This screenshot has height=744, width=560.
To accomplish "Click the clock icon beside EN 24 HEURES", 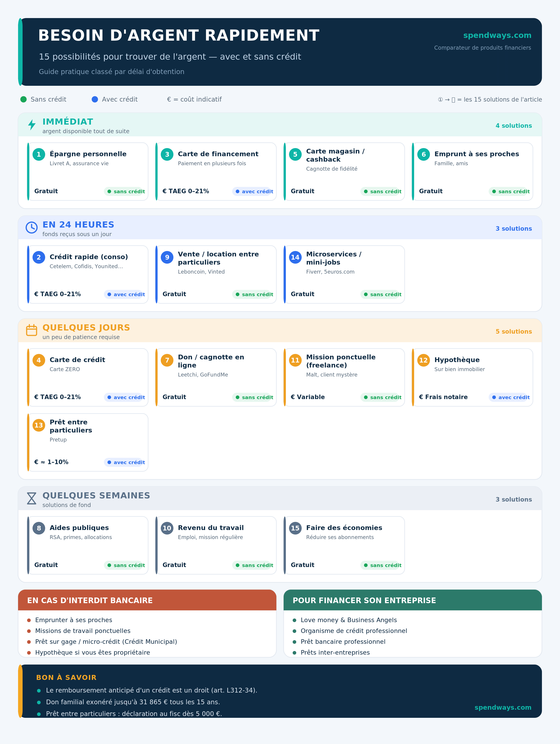I will click(x=32, y=228).
